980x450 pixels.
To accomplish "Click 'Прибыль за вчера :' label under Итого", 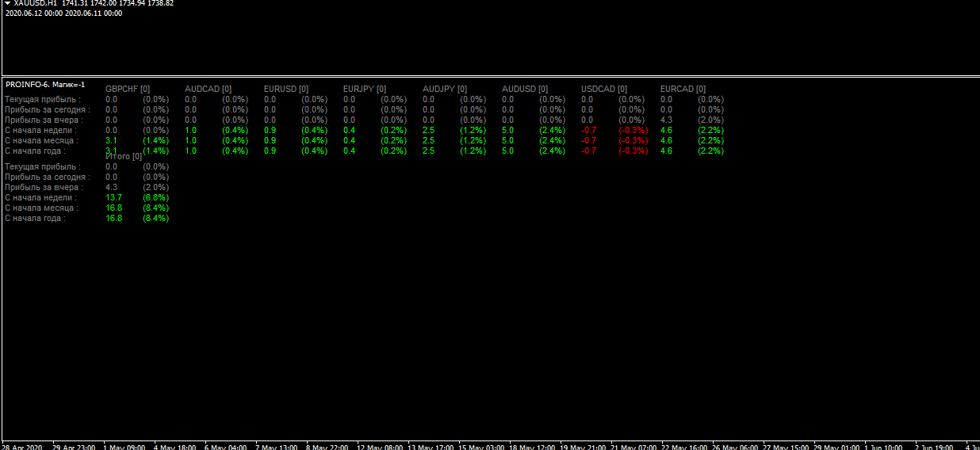I will pyautogui.click(x=44, y=188).
